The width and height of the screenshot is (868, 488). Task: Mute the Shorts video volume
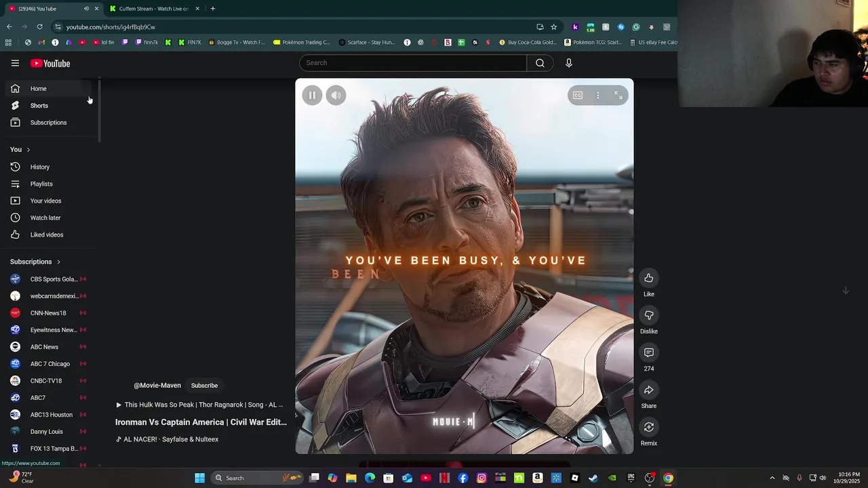click(x=336, y=96)
